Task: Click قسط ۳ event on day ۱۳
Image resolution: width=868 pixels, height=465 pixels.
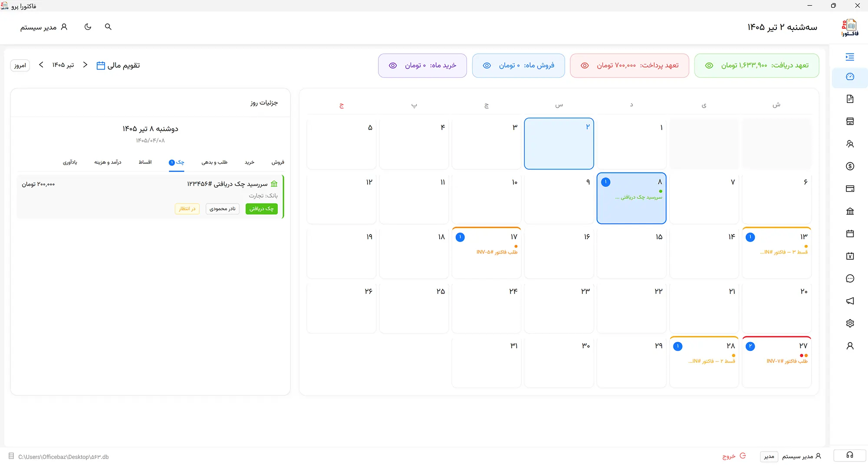Action: click(x=784, y=252)
